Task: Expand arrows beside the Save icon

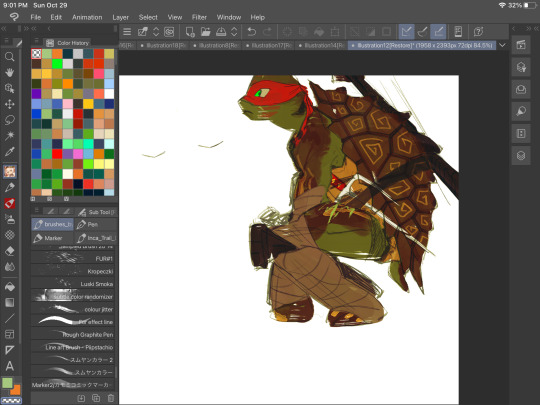Action: pos(234,32)
